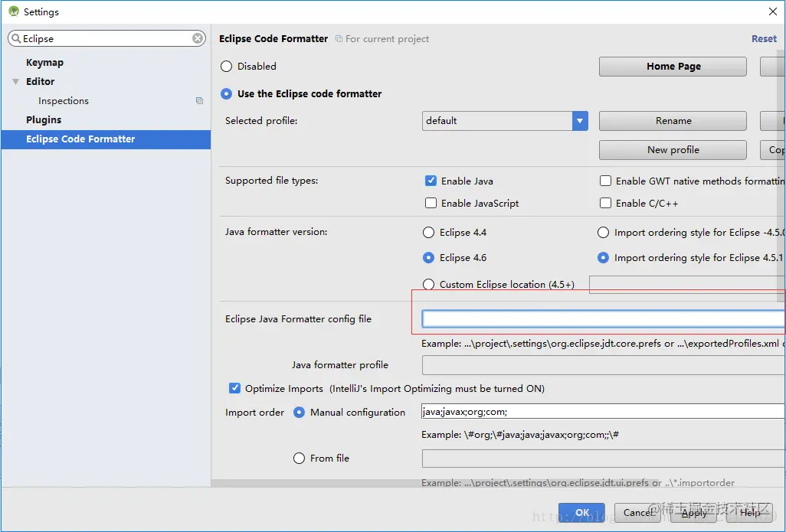Click the Help button

[749, 512]
